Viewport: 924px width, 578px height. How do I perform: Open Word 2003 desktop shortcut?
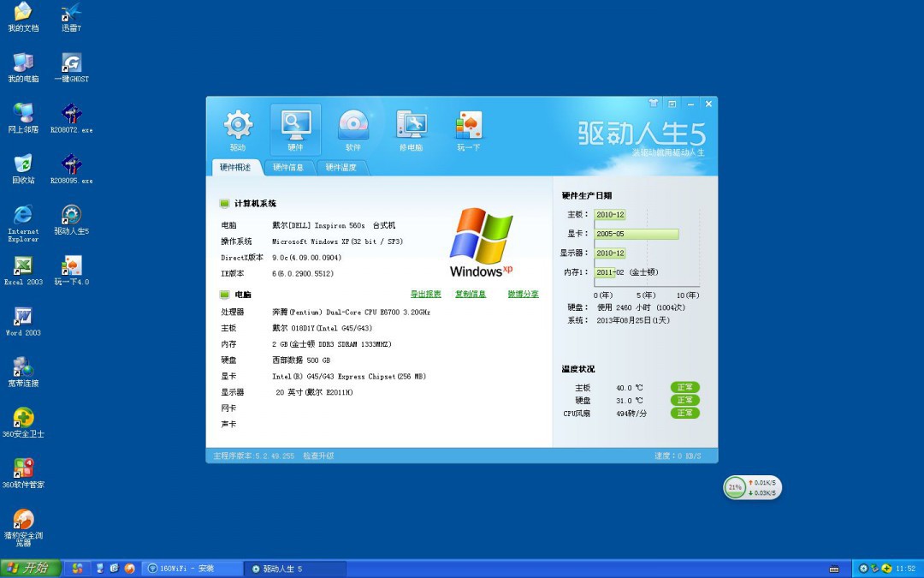[x=23, y=321]
